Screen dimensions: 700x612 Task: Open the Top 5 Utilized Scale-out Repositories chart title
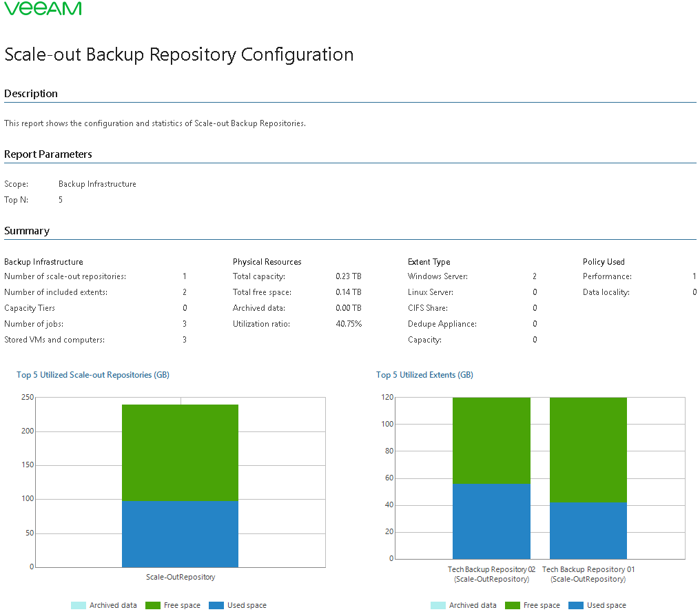(x=93, y=375)
